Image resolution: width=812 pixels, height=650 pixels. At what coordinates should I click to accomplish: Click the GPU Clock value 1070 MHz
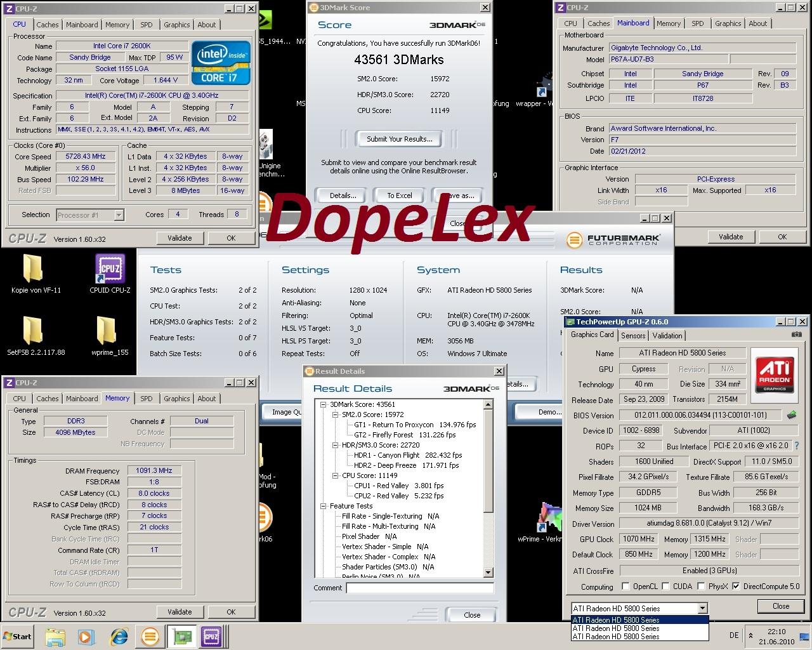tap(638, 539)
